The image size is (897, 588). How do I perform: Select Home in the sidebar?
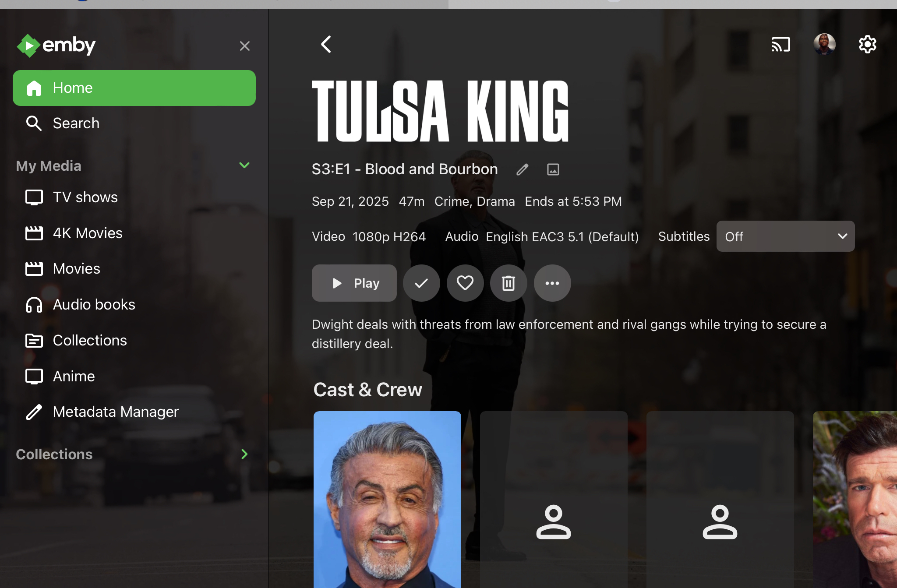[134, 88]
